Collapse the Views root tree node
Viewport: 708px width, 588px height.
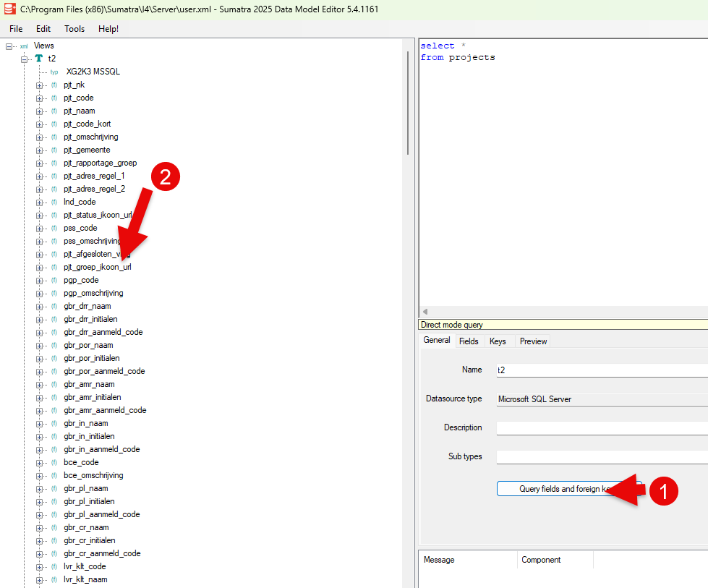click(9, 46)
